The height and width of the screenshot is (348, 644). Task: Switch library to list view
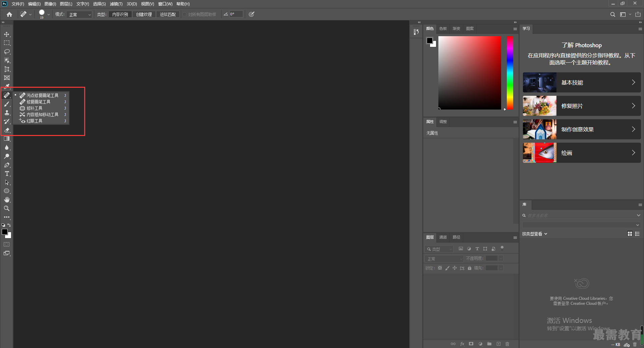(x=637, y=234)
